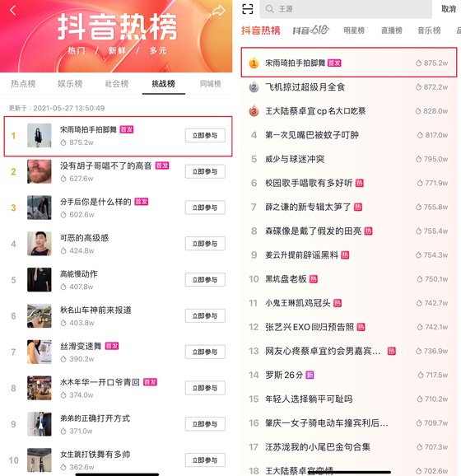Open the QR scan icon beside search
Screen dimensions: 461x476
[x=248, y=9]
